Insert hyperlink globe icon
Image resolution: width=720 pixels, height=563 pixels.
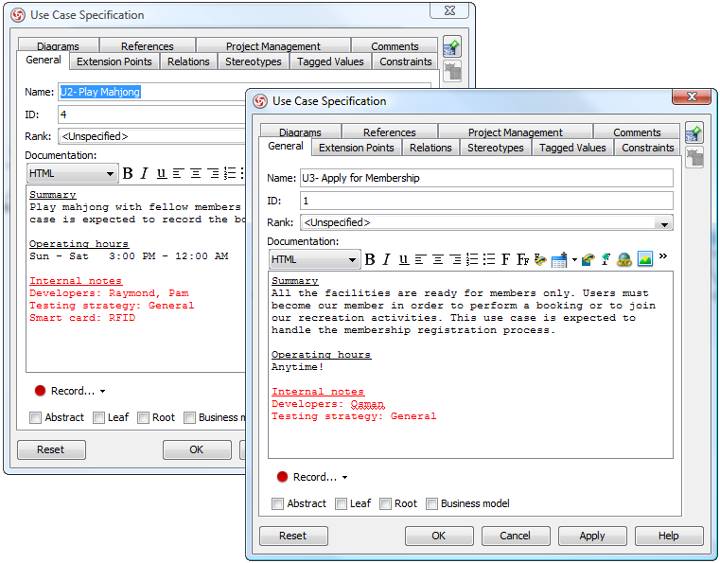tap(624, 260)
